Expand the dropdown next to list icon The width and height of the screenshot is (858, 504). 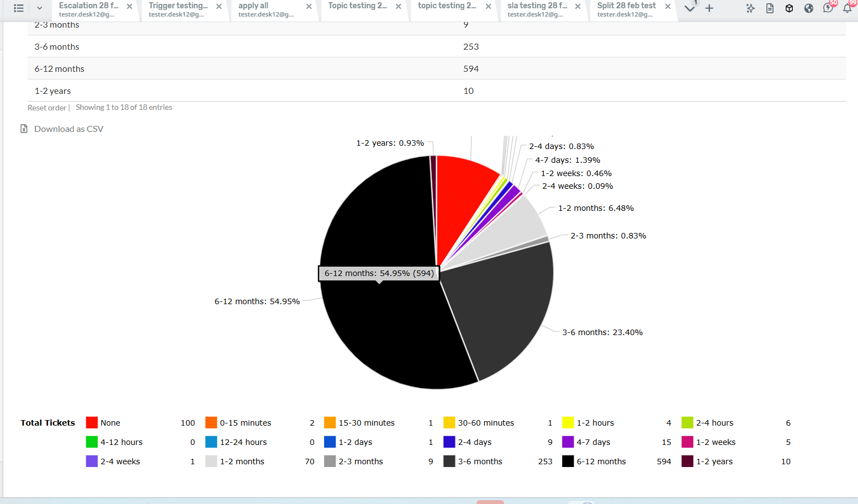[x=40, y=8]
